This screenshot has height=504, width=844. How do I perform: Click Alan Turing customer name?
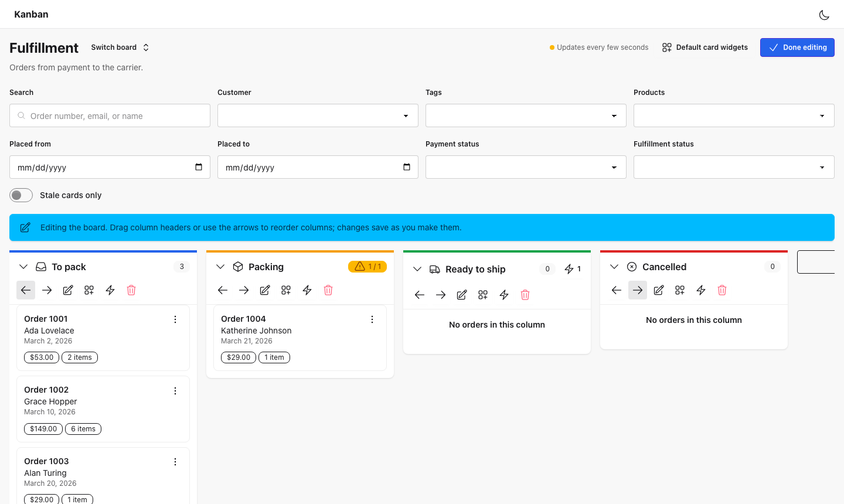click(x=45, y=473)
